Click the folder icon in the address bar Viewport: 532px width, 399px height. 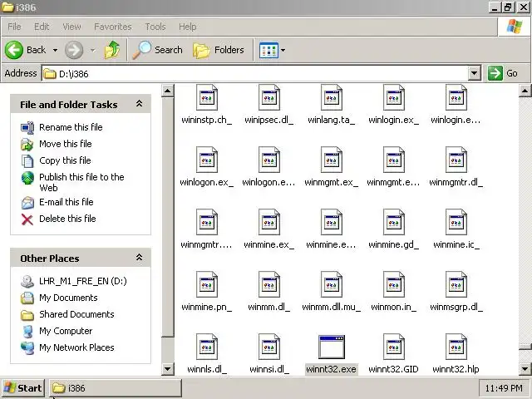click(x=50, y=74)
